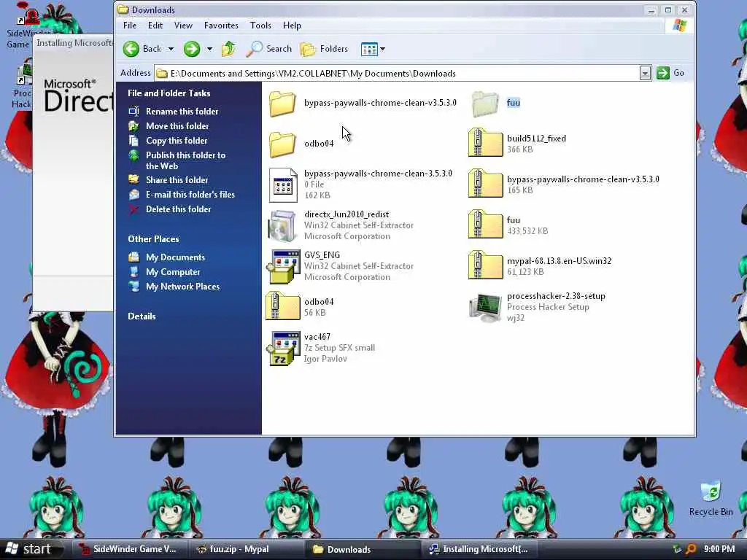Expand the Forward history dropdown arrow

(x=209, y=49)
